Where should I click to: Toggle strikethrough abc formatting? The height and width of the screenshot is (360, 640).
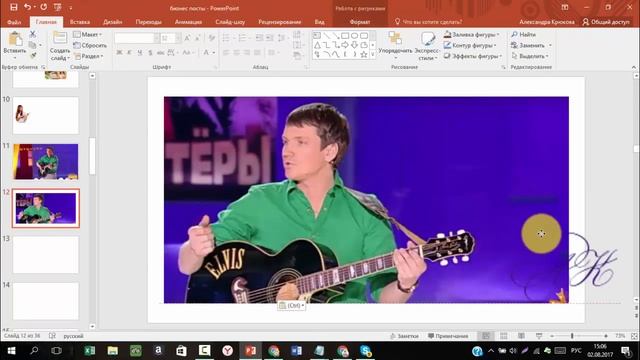pyautogui.click(x=160, y=52)
